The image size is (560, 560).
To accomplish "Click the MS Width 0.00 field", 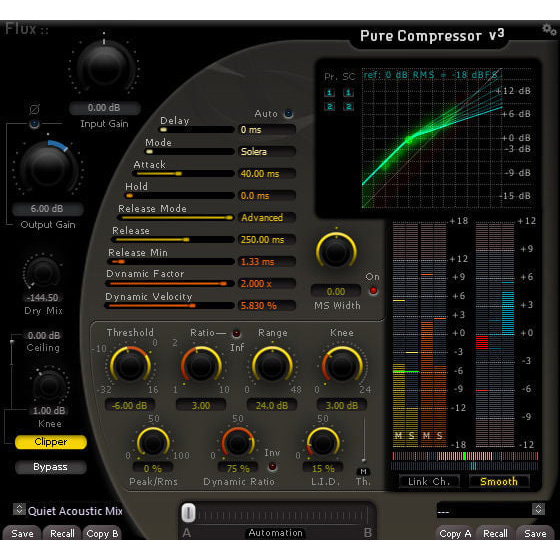I will 336,291.
